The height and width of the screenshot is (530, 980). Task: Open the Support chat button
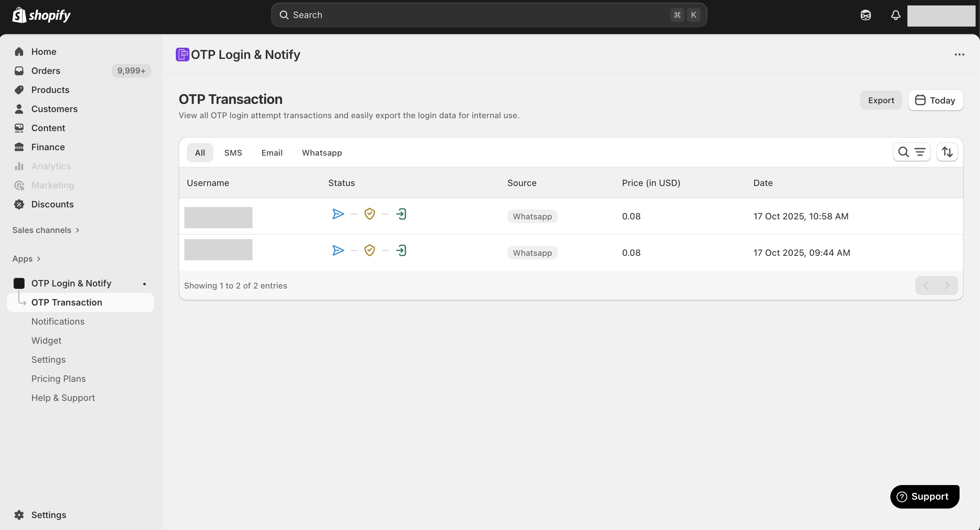[x=924, y=497]
